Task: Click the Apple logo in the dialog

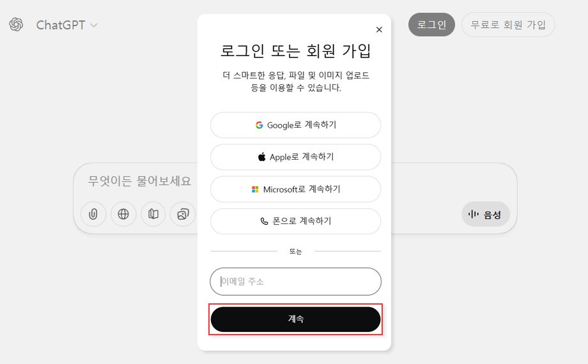Action: [262, 157]
